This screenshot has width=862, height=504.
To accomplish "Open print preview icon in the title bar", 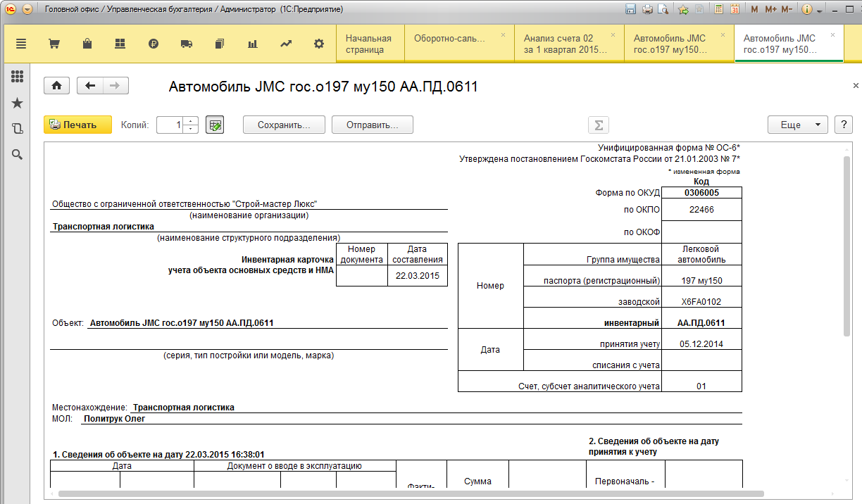I will (663, 9).
